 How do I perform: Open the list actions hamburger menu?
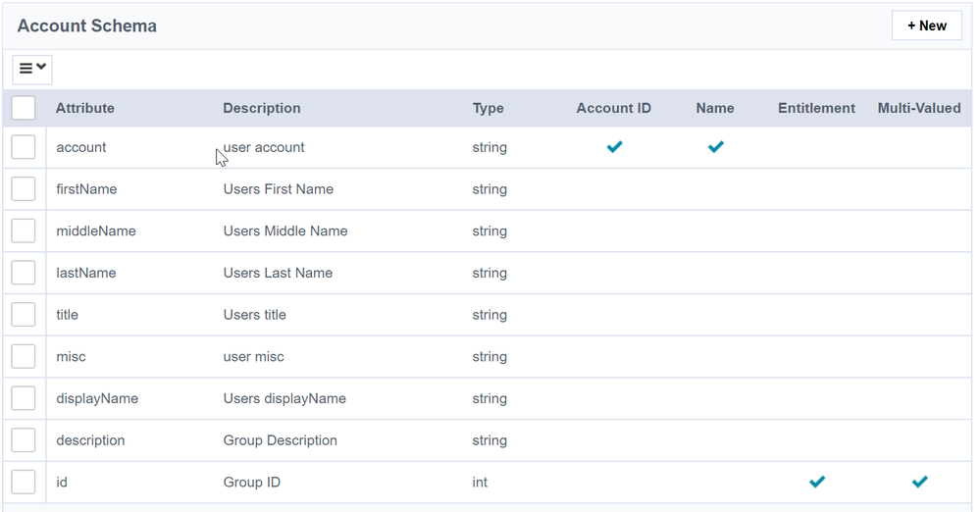point(32,69)
